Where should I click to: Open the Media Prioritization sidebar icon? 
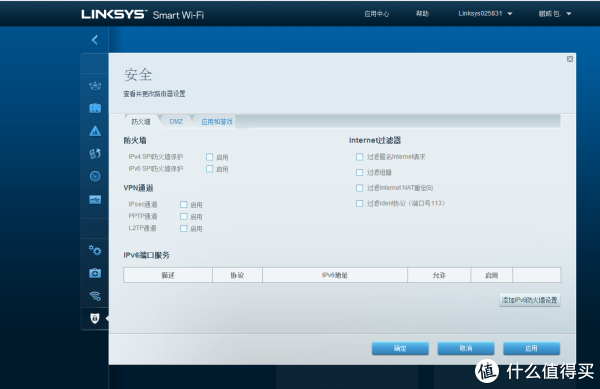tap(95, 154)
